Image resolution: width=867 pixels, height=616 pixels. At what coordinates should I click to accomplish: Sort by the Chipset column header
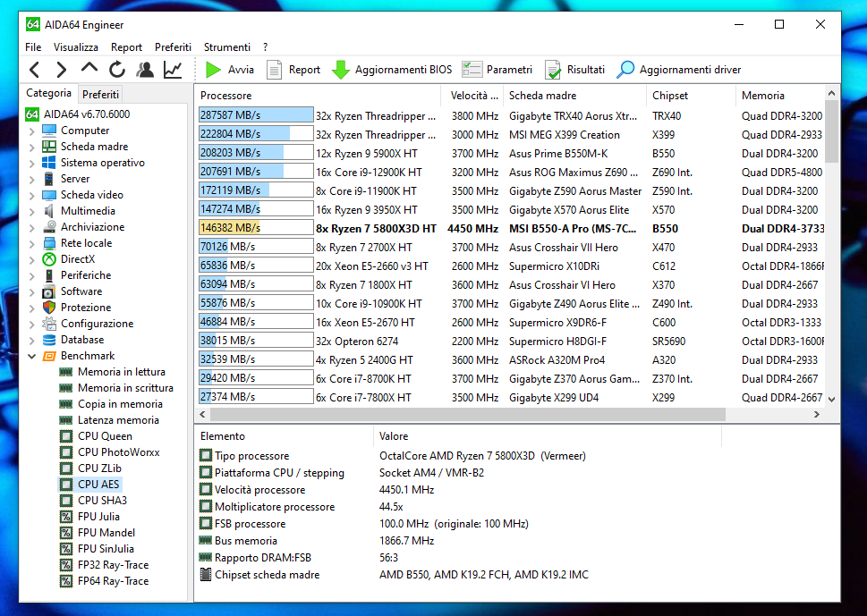point(691,95)
